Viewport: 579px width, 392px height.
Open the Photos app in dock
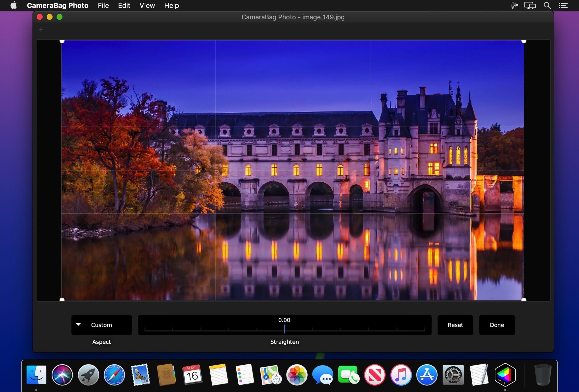point(296,375)
